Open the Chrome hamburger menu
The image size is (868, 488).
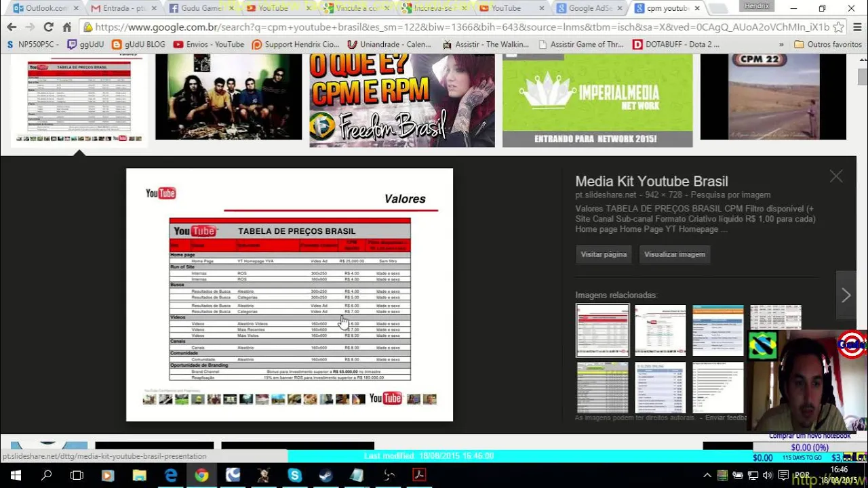point(856,27)
